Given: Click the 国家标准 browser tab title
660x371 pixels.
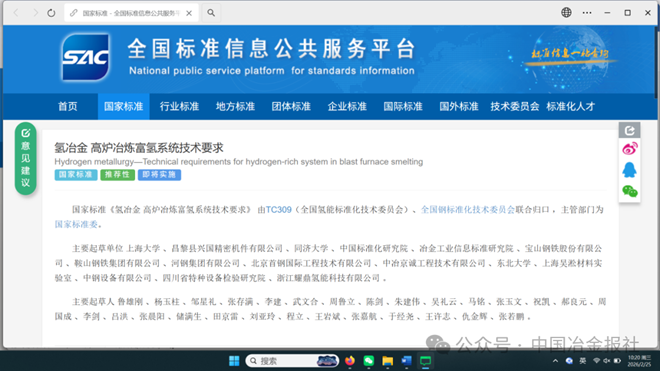Looking at the screenshot, I should pos(131,13).
